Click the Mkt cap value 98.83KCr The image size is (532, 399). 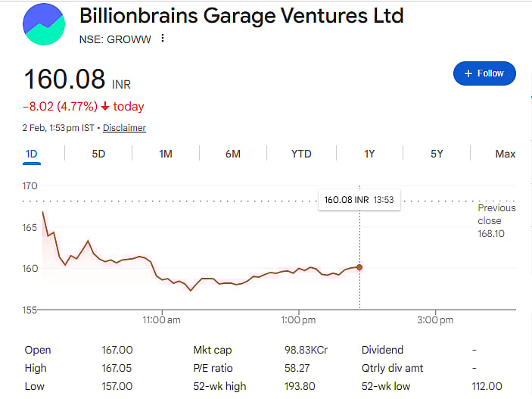306,350
